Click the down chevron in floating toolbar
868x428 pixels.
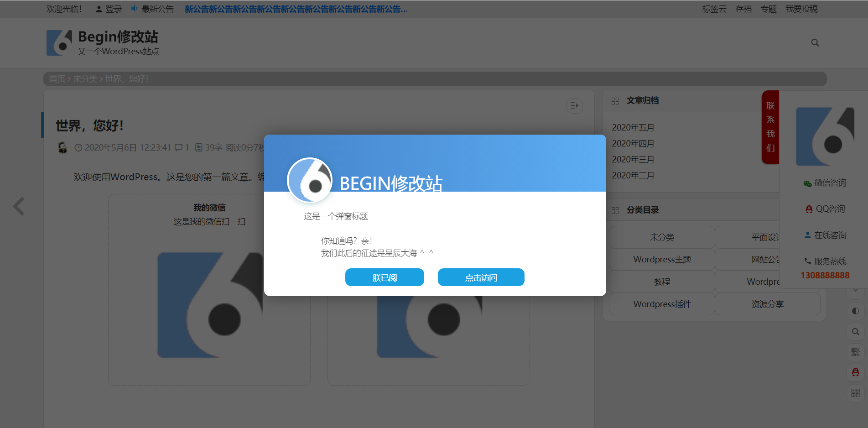pyautogui.click(x=855, y=290)
